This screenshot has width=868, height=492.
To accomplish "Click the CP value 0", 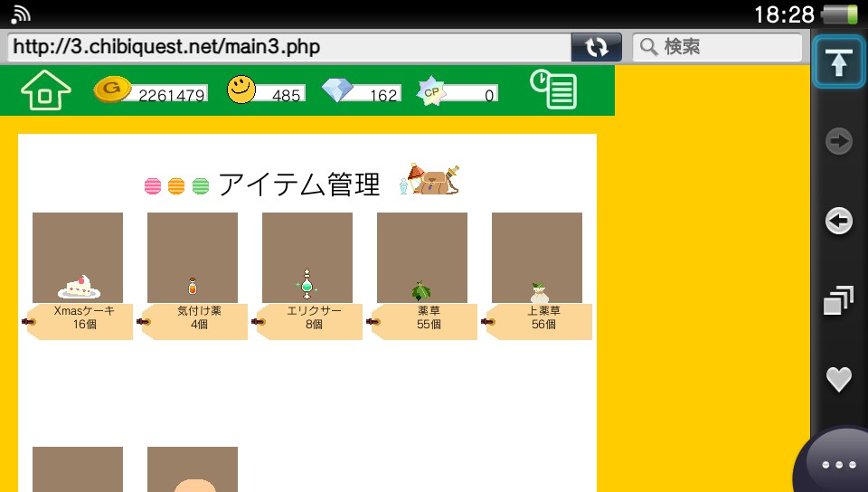I will point(489,95).
